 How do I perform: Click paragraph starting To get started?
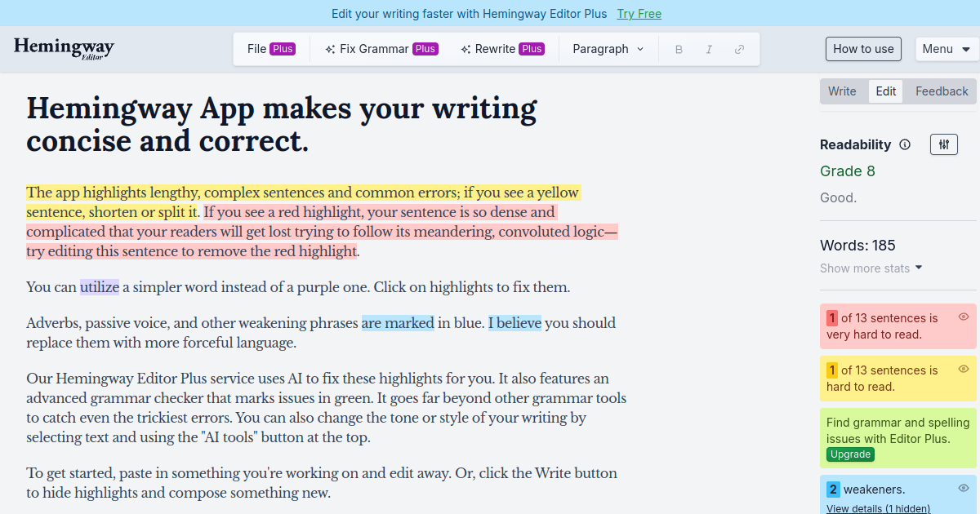322,483
